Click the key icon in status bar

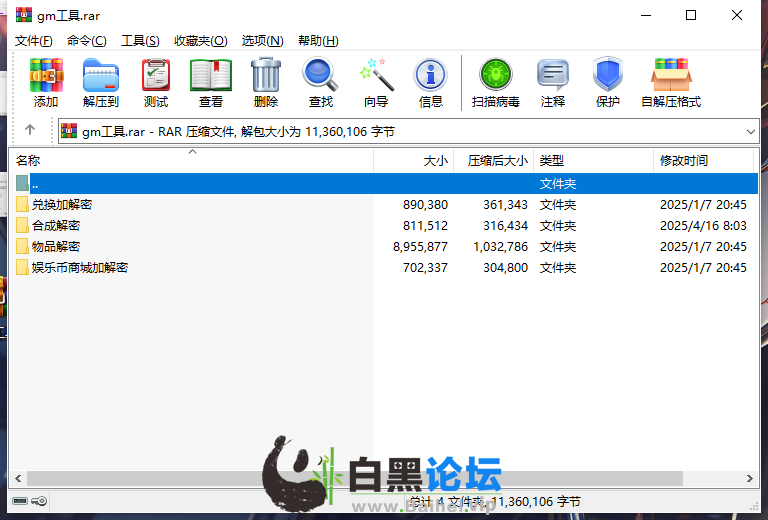tap(39, 501)
